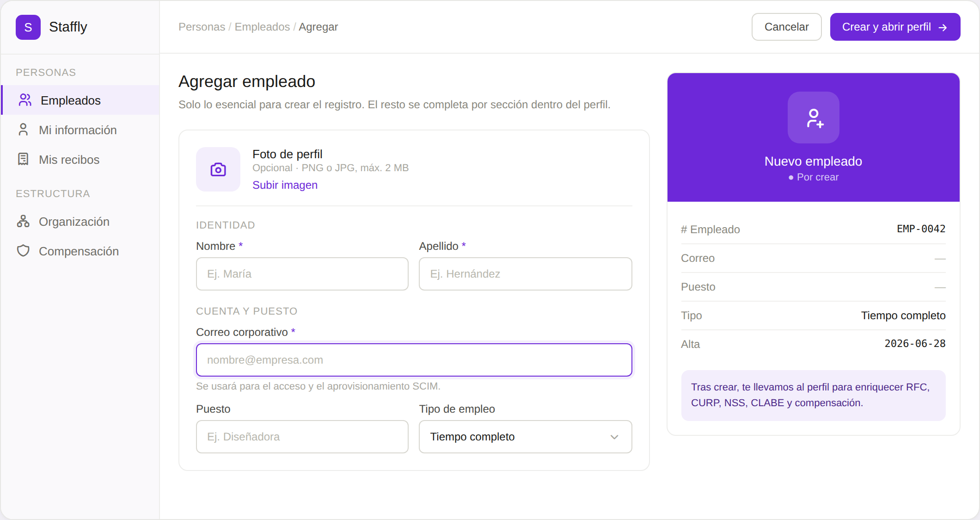Click the ESTRUCTURA sidebar section heading
This screenshot has width=980, height=520.
pos(53,194)
